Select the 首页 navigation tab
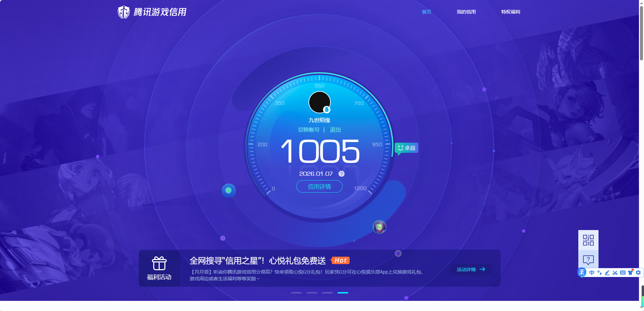 (x=426, y=12)
